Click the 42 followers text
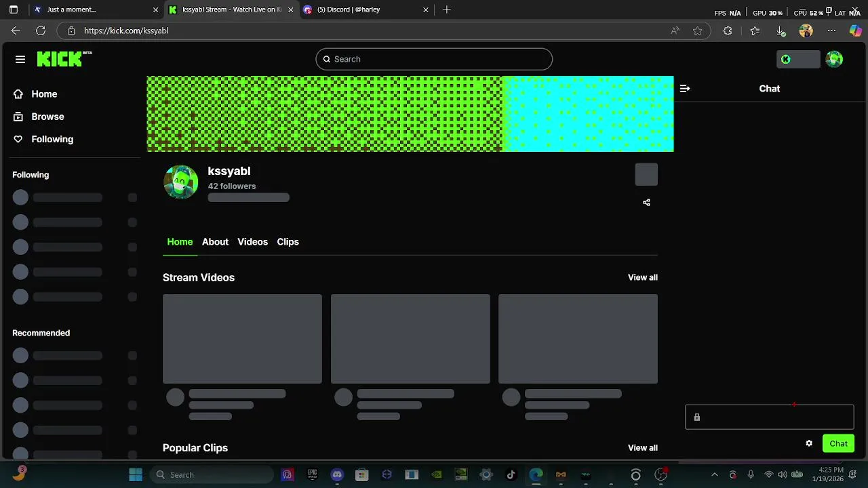 click(232, 186)
